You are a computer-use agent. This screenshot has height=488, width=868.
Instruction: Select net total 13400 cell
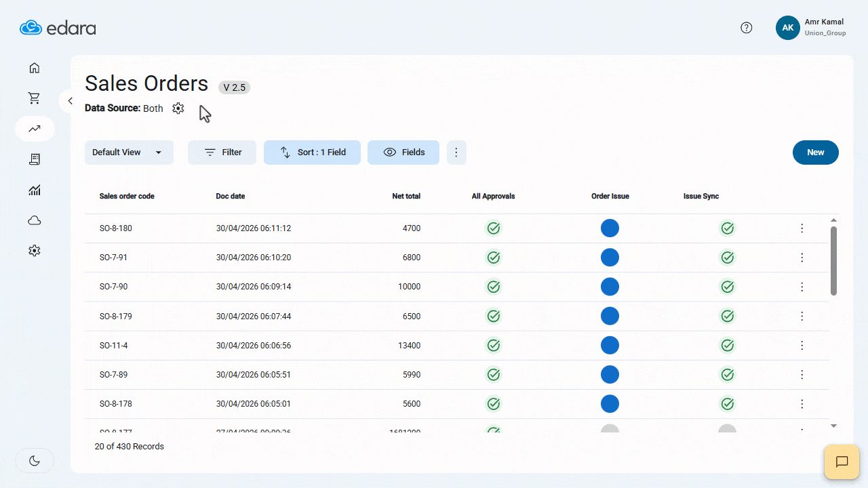409,346
